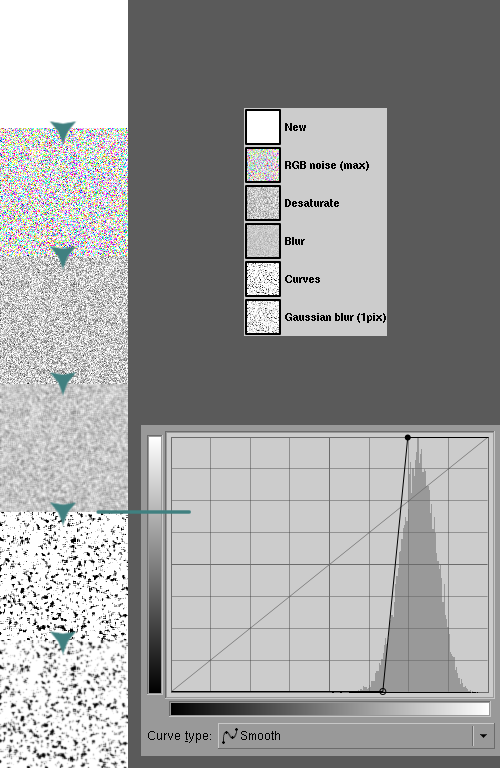Click the topmost teal arrow marker
The width and height of the screenshot is (500, 768).
(63, 131)
